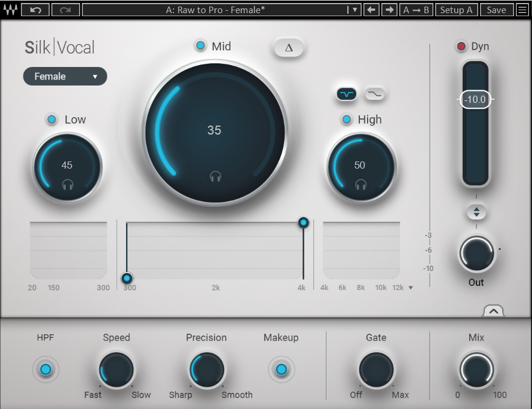This screenshot has height=409, width=532.
Task: Click the Mid range lower handle at 300
Action: 127,278
